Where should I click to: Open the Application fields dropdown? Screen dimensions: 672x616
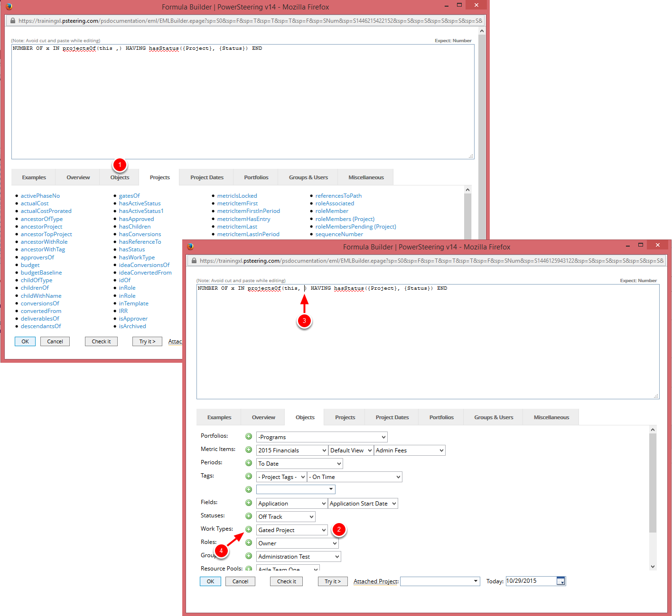tap(292, 503)
